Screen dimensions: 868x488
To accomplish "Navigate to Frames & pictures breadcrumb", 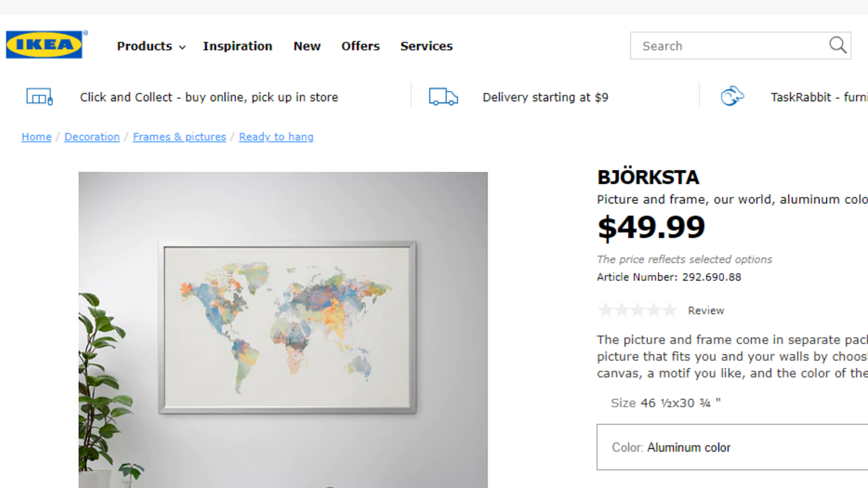I will coord(179,136).
